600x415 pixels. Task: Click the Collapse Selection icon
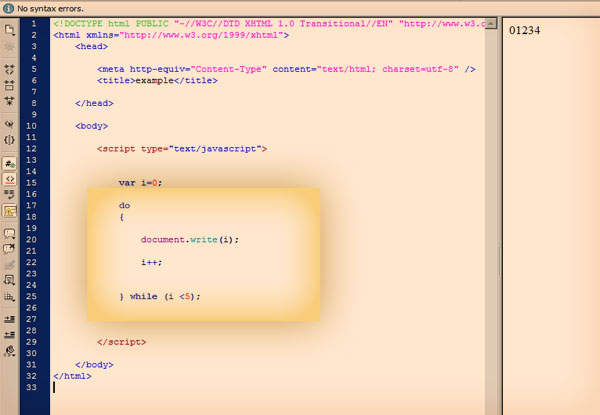[9, 85]
